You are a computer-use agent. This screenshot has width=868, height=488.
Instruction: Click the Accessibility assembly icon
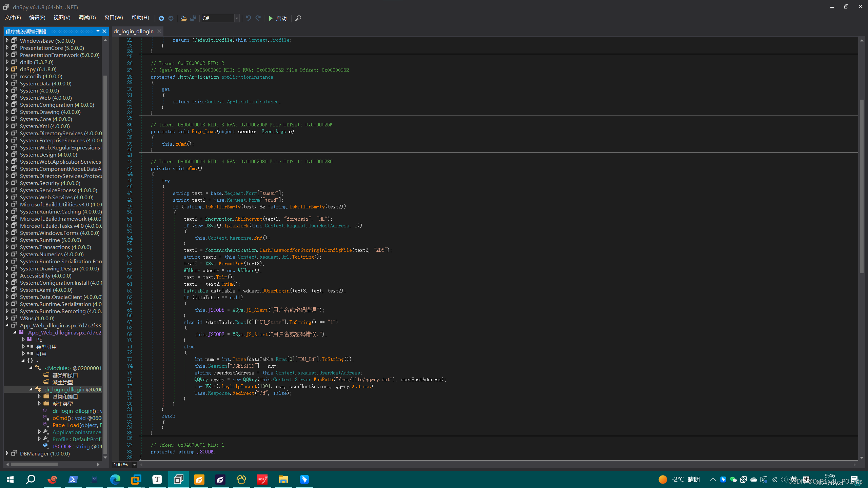coord(14,276)
